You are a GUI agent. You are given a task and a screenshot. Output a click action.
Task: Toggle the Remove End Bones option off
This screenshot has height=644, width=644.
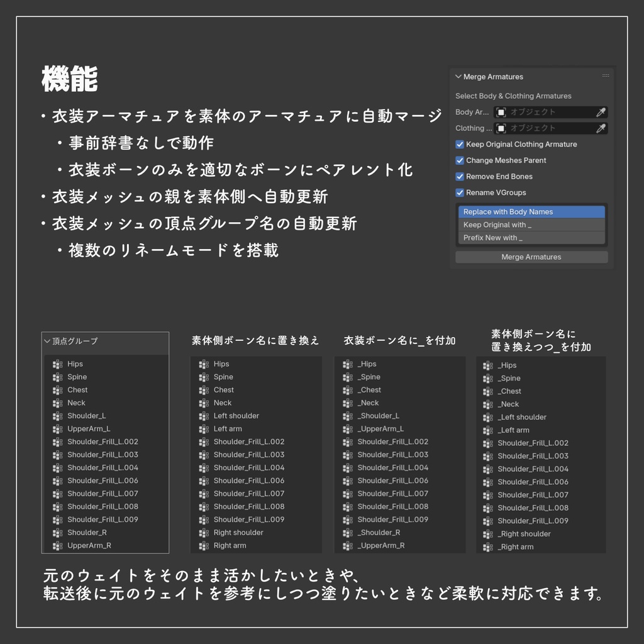[460, 176]
